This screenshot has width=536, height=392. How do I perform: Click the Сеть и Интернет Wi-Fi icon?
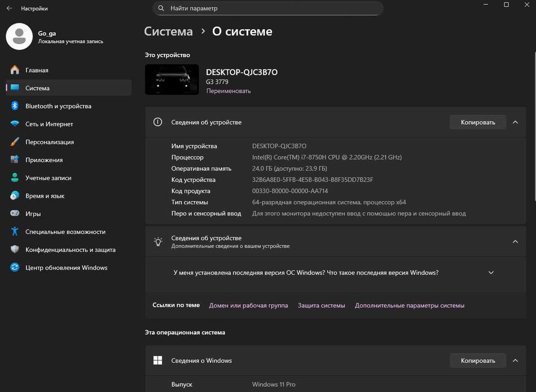(x=15, y=124)
